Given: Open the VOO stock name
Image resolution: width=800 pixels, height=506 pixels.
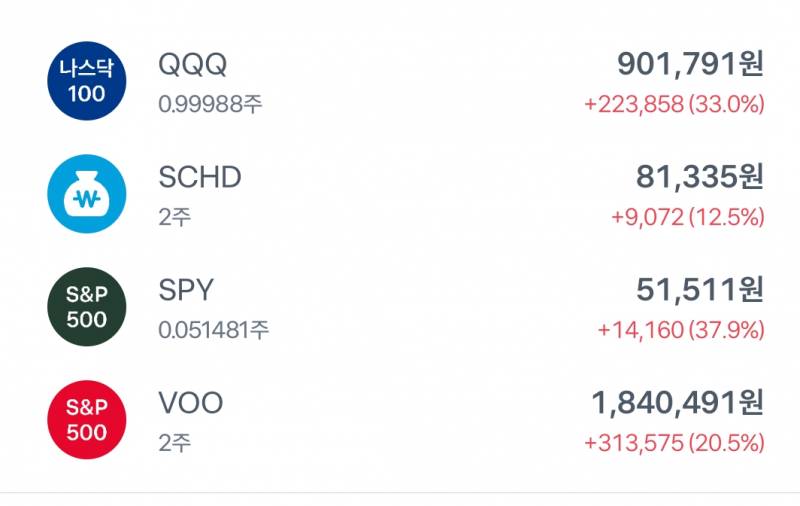Looking at the screenshot, I should (191, 404).
